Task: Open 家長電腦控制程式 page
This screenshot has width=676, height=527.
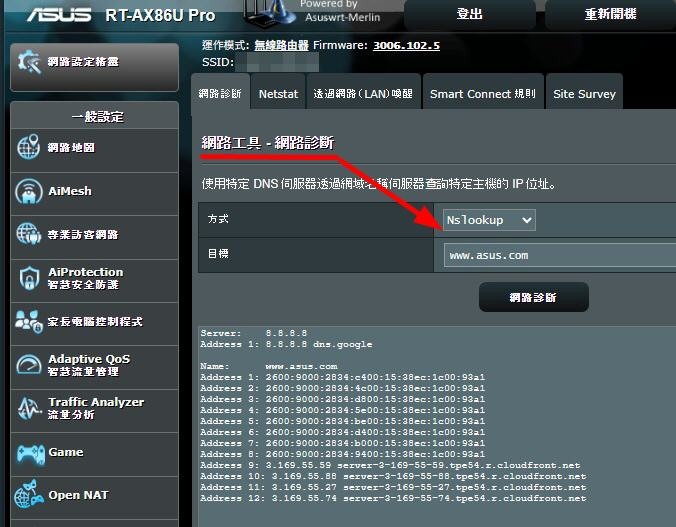Action: (94, 324)
